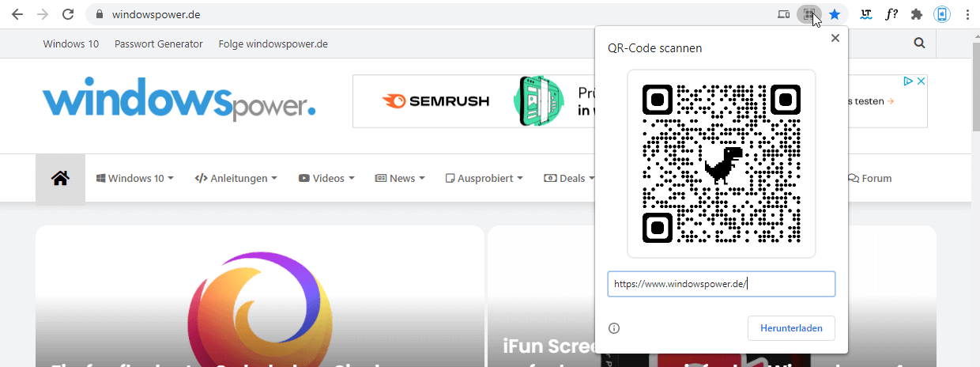Click the Herunterladen button

(x=791, y=328)
